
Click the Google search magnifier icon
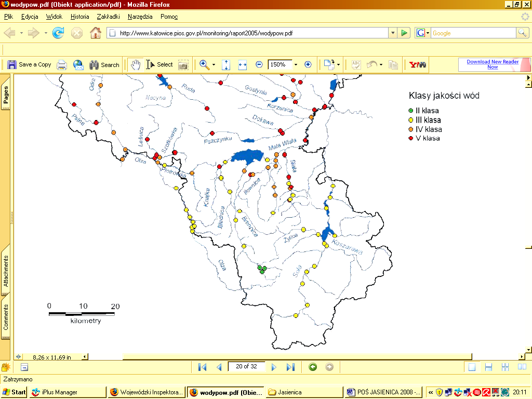[x=522, y=33]
